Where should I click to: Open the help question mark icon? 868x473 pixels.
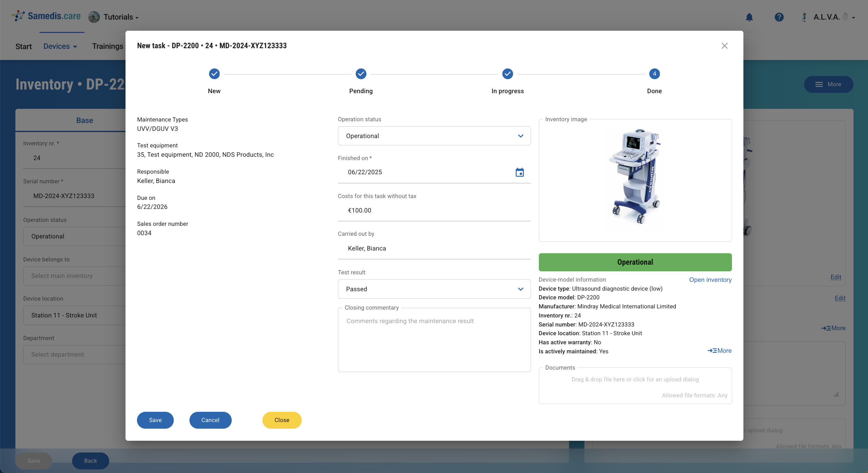coord(779,17)
